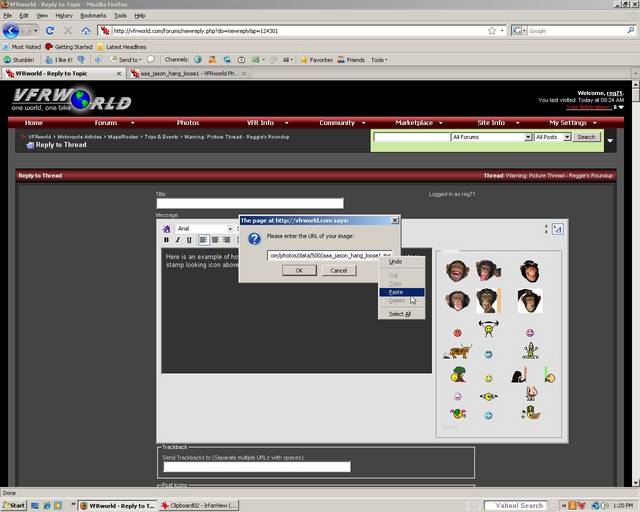Viewport: 640px width, 512px height.
Task: Click the Stumble! toolbar icon
Action: (x=18, y=59)
